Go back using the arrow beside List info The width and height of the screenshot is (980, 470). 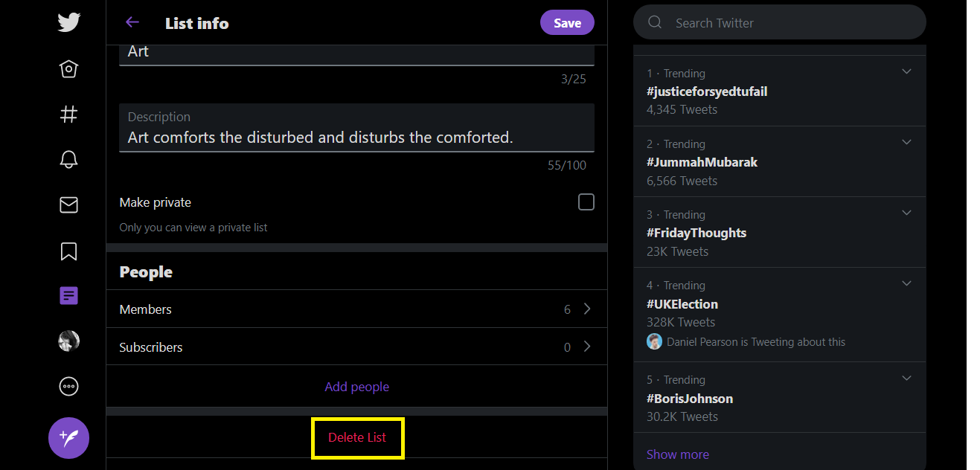[132, 22]
